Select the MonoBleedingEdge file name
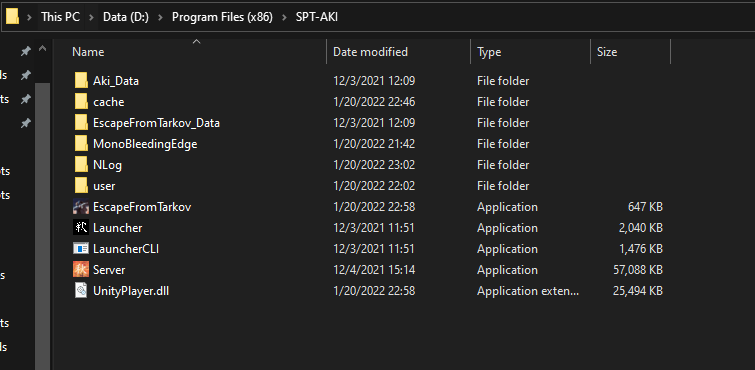 coord(145,144)
